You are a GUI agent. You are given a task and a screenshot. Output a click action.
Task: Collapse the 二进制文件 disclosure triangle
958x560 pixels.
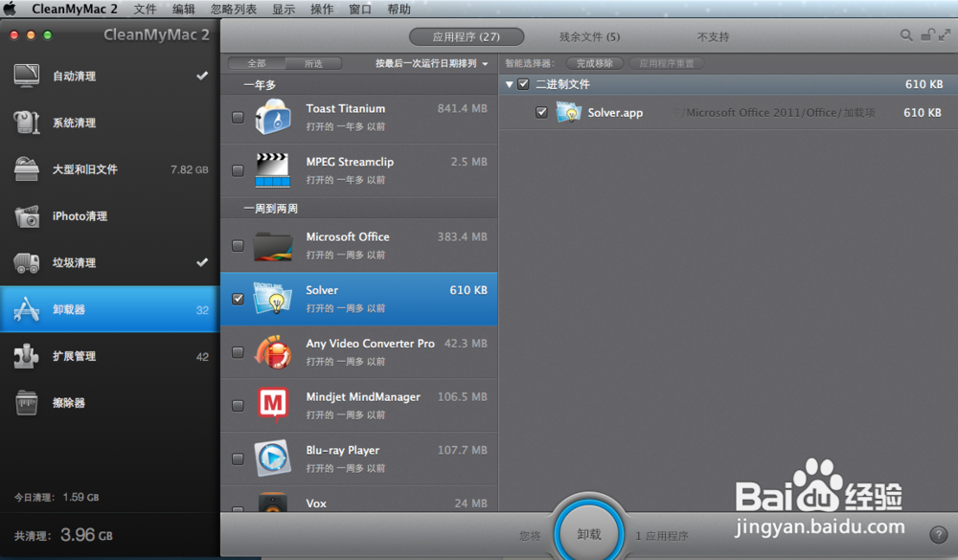[509, 85]
